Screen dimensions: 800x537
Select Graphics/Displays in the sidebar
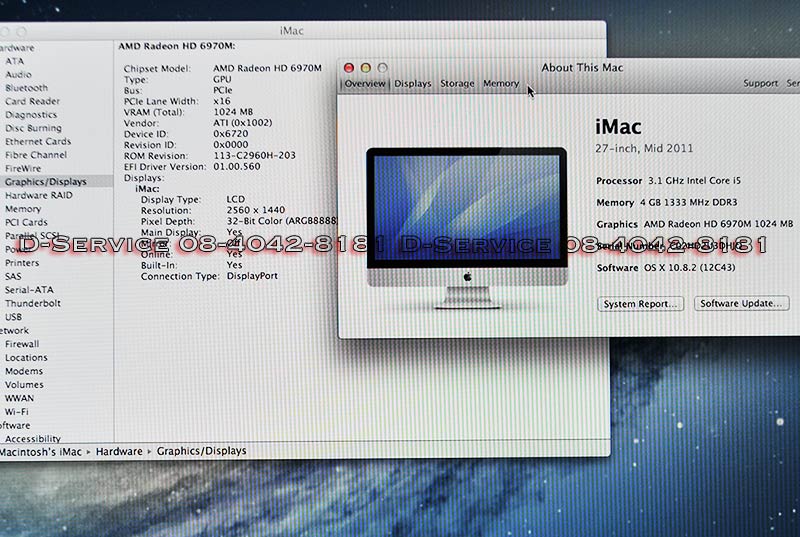coord(45,182)
